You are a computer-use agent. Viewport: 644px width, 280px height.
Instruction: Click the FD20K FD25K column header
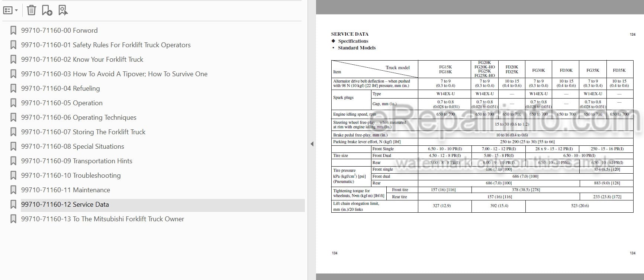click(512, 70)
